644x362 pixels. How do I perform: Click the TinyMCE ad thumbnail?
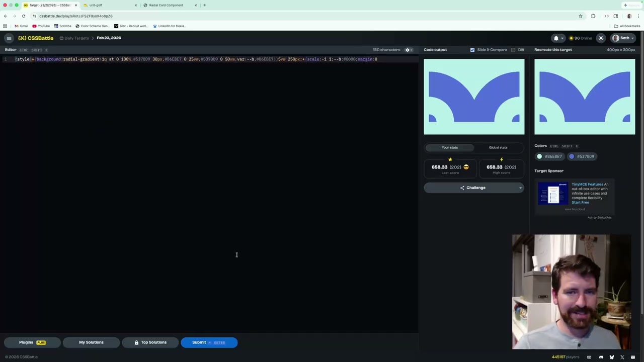point(553,194)
